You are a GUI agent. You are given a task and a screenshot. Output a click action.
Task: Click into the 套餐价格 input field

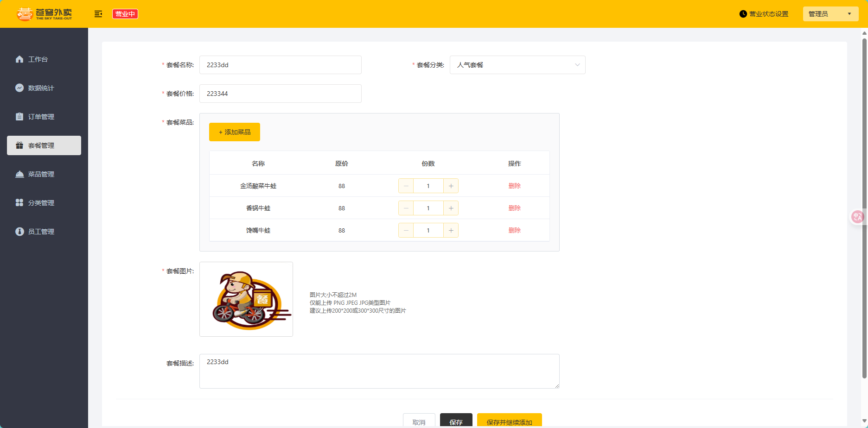coord(280,94)
